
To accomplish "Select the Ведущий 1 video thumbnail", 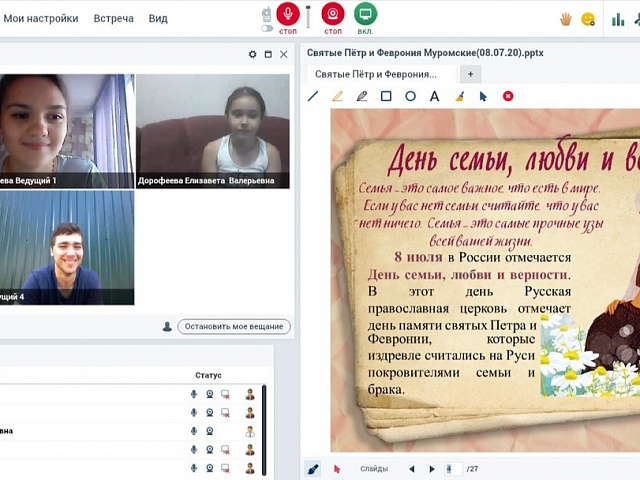I will (67, 131).
